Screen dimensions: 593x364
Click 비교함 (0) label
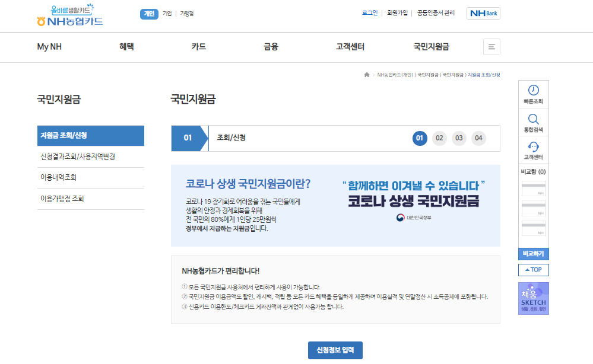(x=533, y=172)
